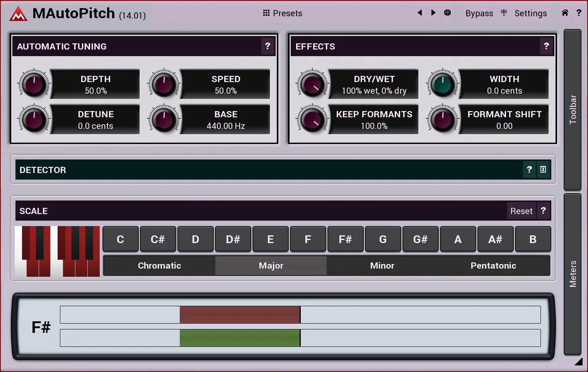Select the Minor scale
Viewport: 588px width, 372px height.
pos(382,266)
